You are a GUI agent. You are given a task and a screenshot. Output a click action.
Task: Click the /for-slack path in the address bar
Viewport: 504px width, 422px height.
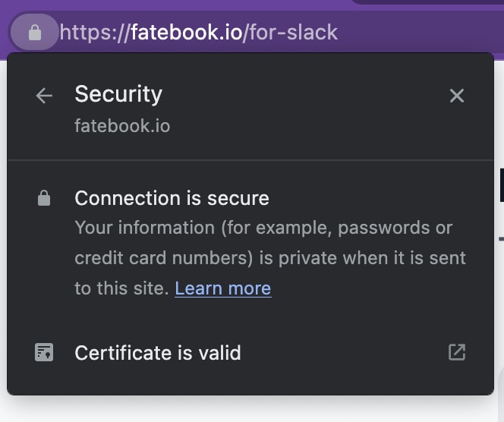click(x=290, y=33)
